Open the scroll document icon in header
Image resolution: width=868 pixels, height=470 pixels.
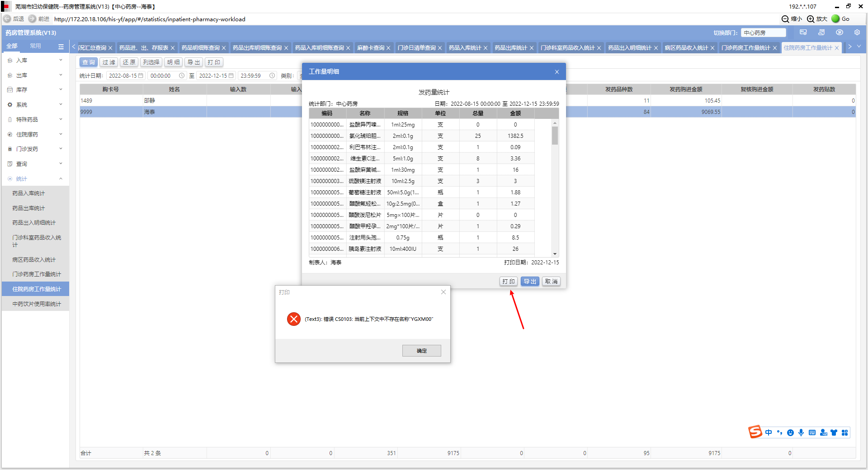[x=821, y=33]
